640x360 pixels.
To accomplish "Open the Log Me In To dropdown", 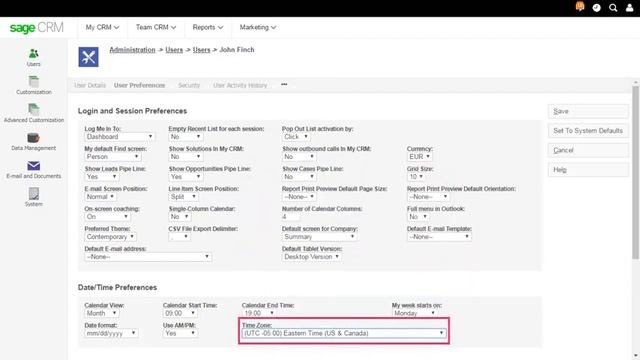I will [119, 137].
